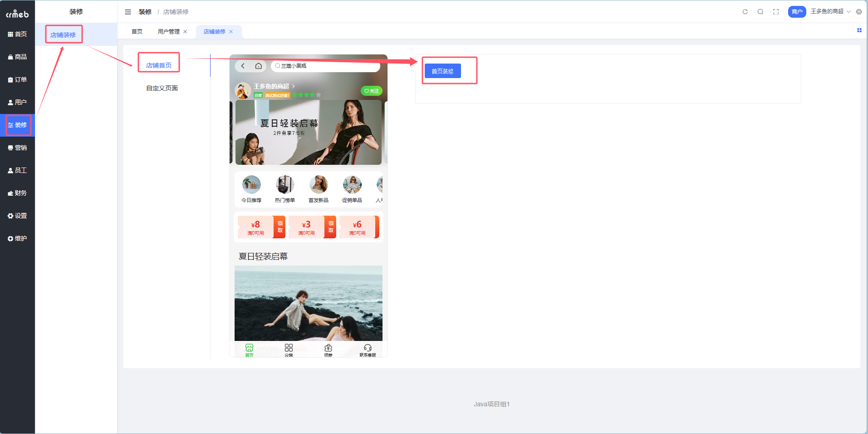Open 商品 in left sidebar menu
868x434 pixels.
point(17,57)
